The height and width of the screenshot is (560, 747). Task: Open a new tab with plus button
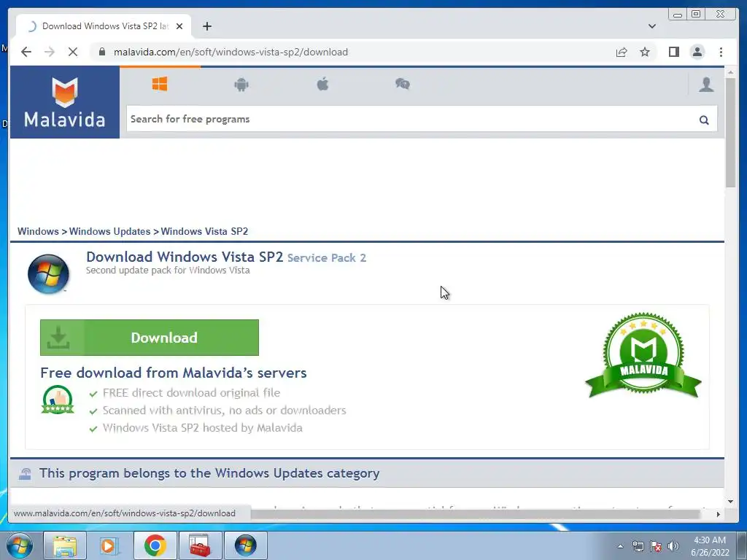click(206, 26)
